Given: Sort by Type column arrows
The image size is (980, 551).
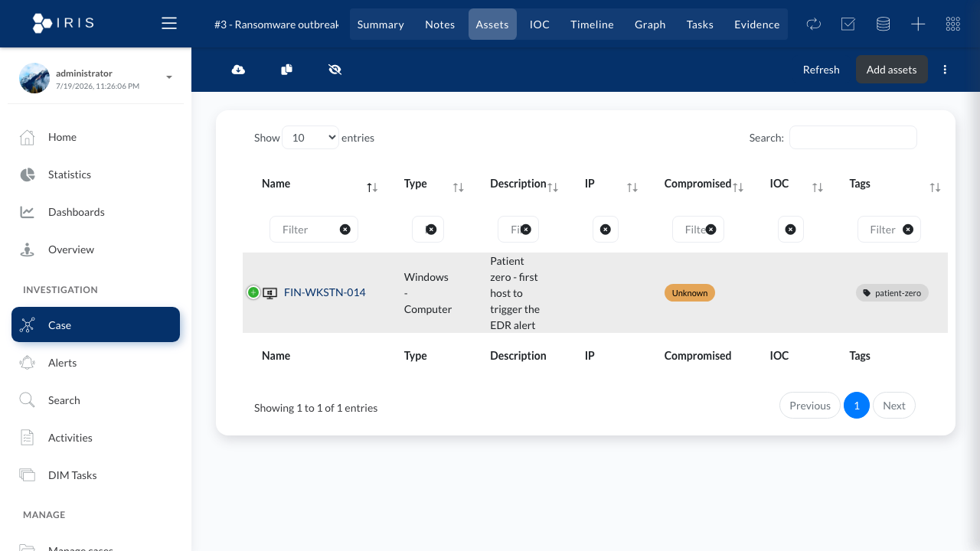Looking at the screenshot, I should coord(458,187).
